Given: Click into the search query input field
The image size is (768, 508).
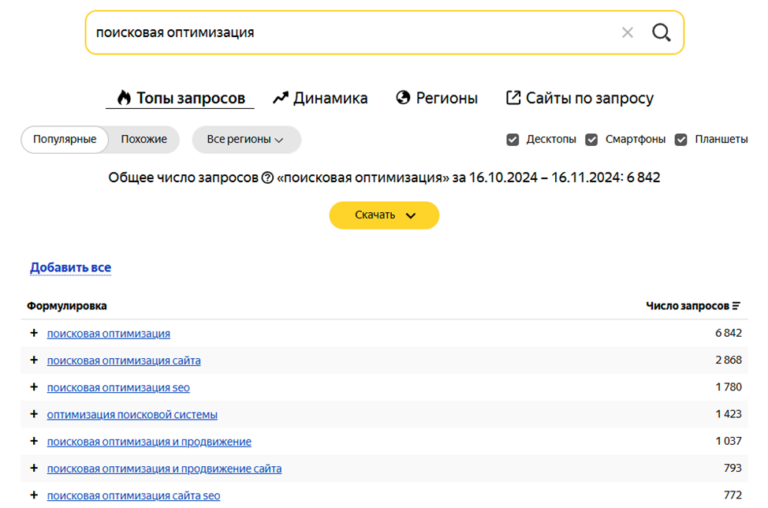Looking at the screenshot, I should tap(350, 32).
